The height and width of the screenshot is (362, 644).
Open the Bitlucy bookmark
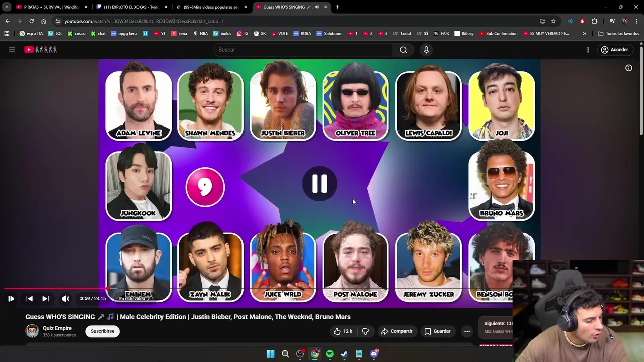tap(464, 34)
